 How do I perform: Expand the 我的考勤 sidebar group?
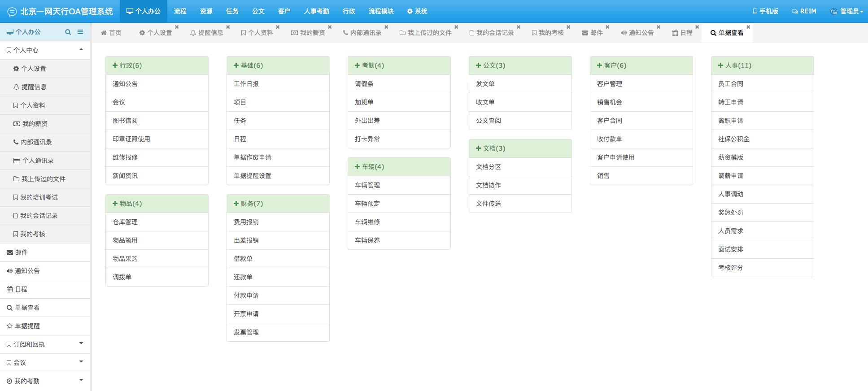[x=81, y=380]
